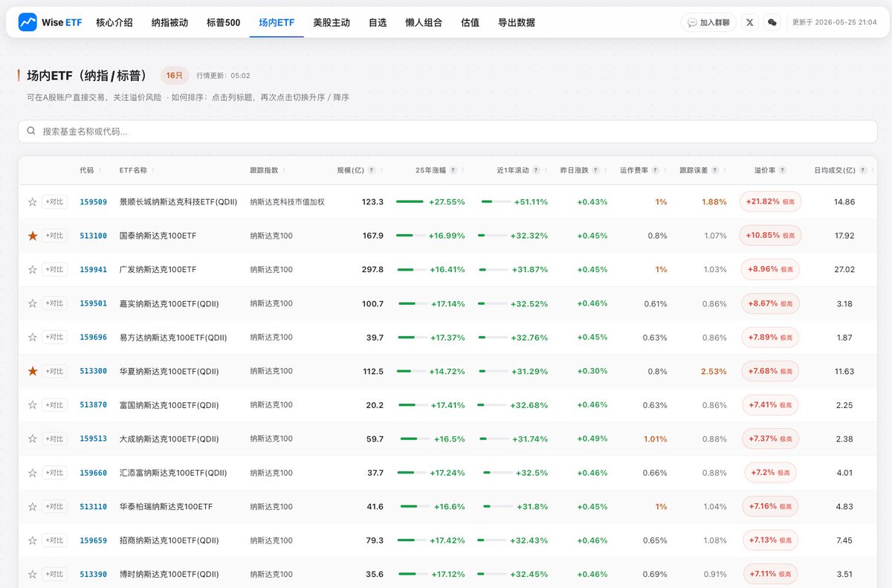Viewport: 892px width, 588px height.
Task: Open the WeChat icon in header
Action: click(x=772, y=22)
